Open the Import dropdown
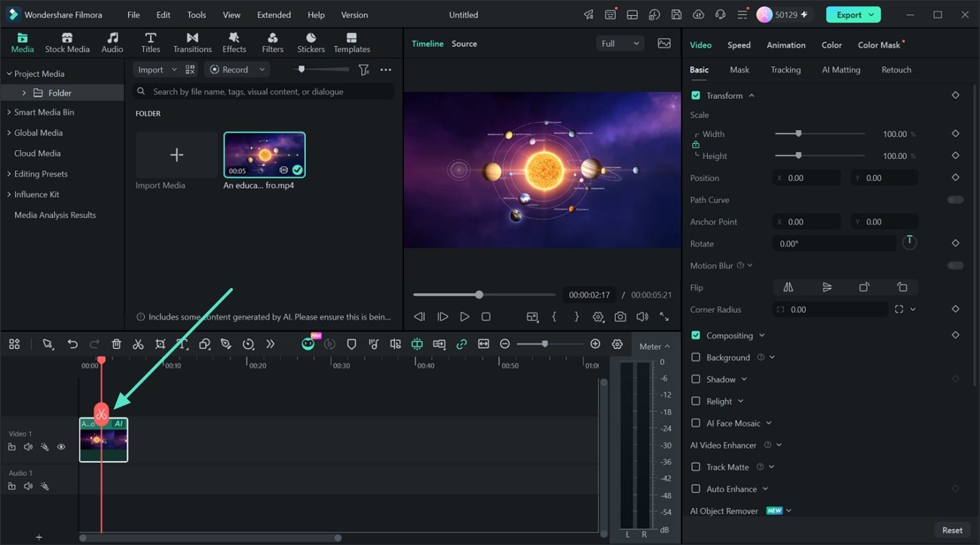The image size is (980, 545). pyautogui.click(x=157, y=69)
